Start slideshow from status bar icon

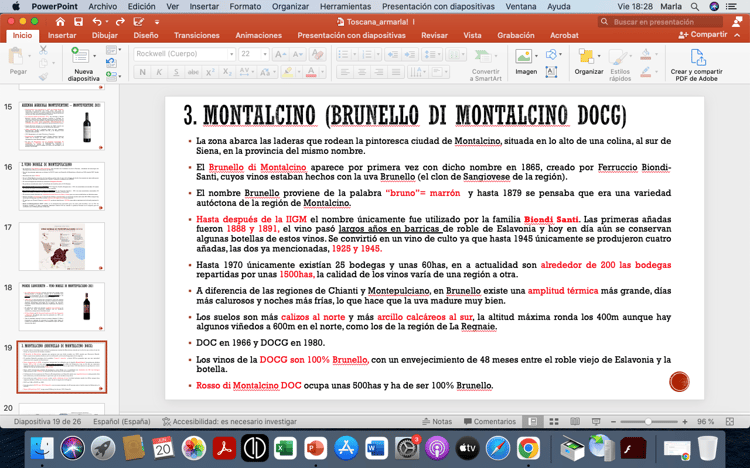(x=596, y=422)
